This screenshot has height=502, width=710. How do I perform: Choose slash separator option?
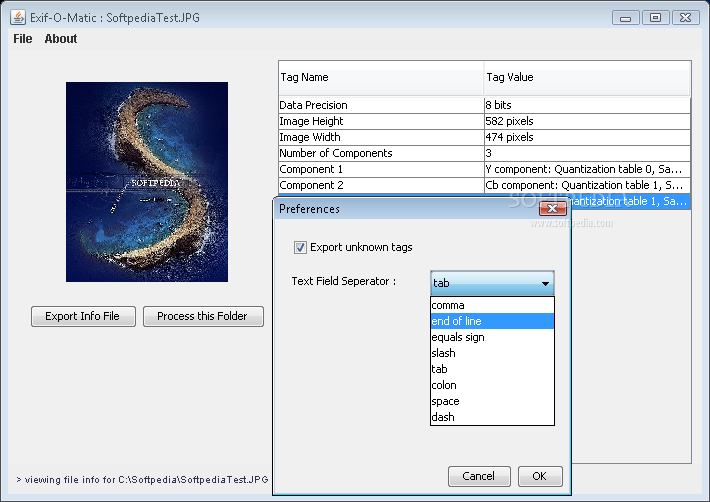tap(492, 353)
